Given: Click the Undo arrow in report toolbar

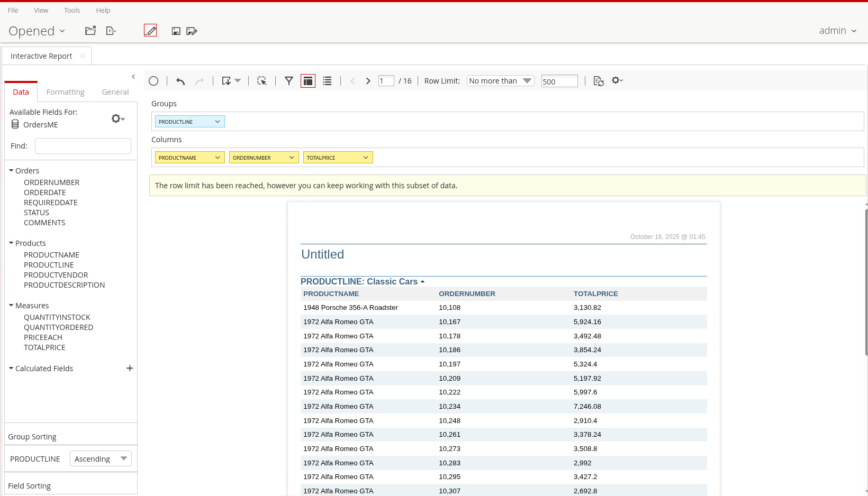Looking at the screenshot, I should pos(180,81).
